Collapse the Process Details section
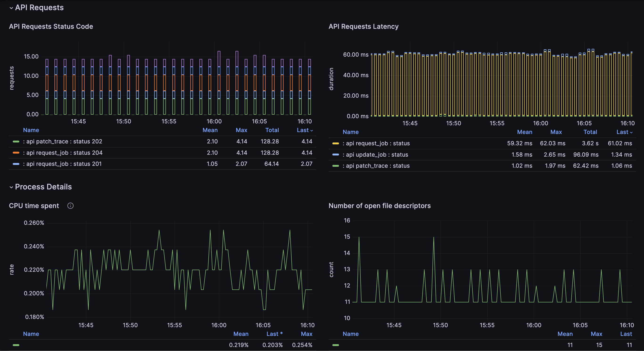Viewport: 644px width, 351px height. click(x=11, y=187)
